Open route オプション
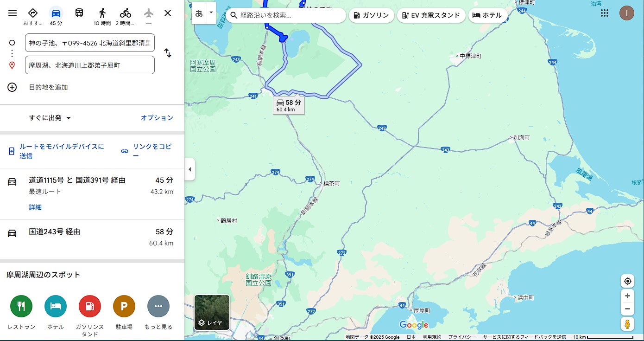Screen dimensions: 644x341 pos(157,118)
